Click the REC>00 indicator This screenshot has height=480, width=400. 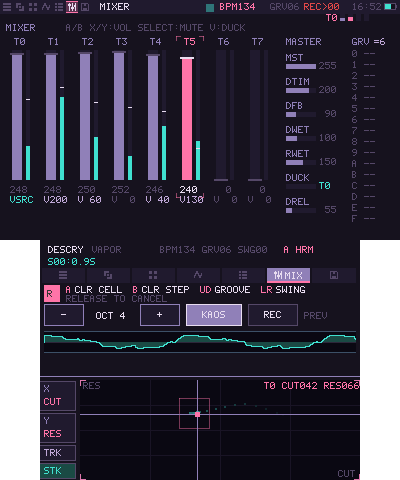coord(321,7)
